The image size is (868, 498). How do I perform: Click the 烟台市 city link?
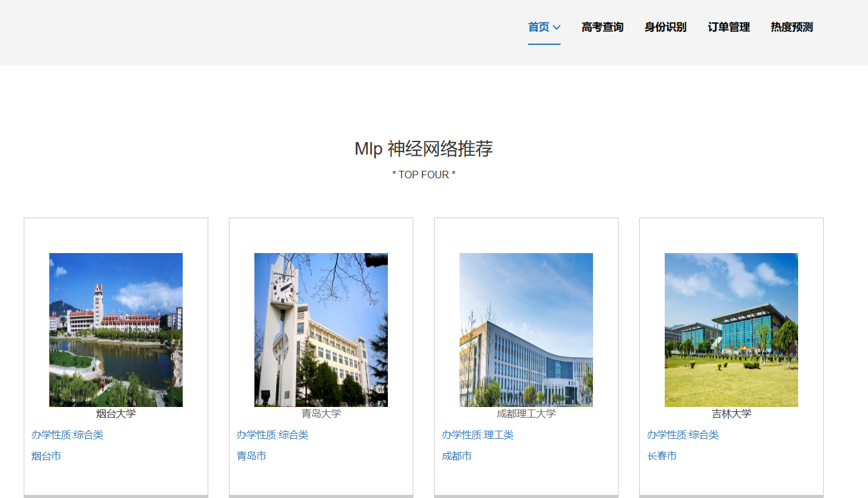tap(46, 456)
